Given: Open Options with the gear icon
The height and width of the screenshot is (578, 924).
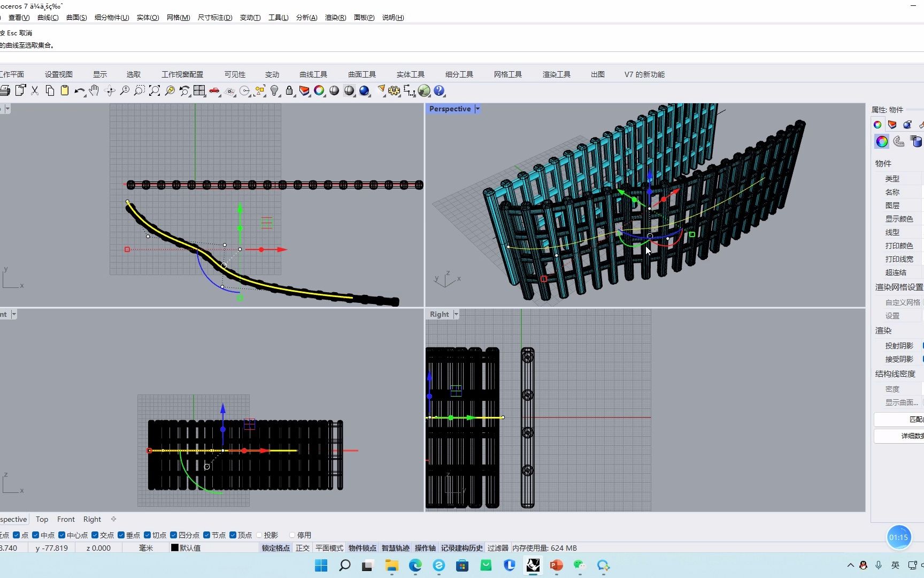Looking at the screenshot, I should pos(394,91).
